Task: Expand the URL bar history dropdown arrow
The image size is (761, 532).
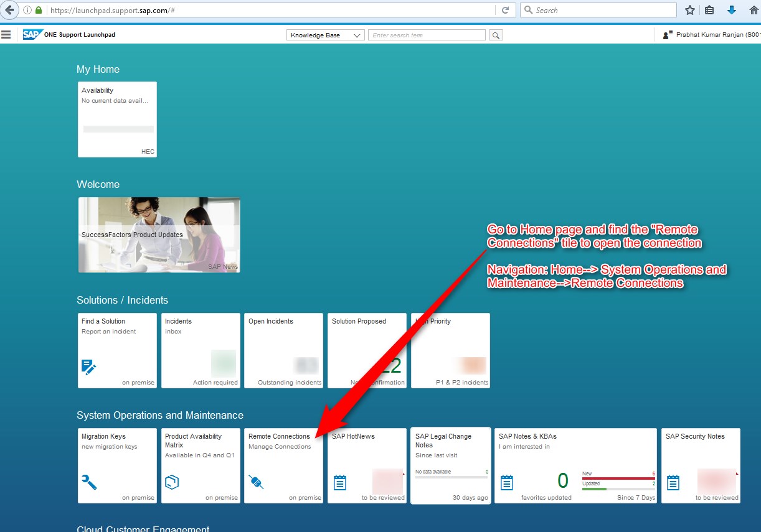Action: 488,11
